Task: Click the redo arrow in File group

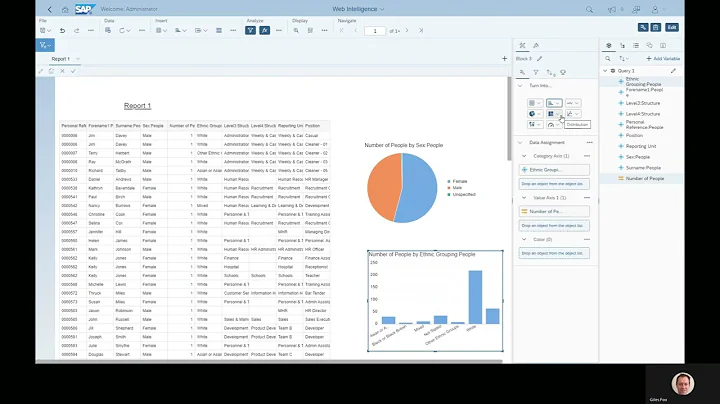Action: (x=77, y=30)
